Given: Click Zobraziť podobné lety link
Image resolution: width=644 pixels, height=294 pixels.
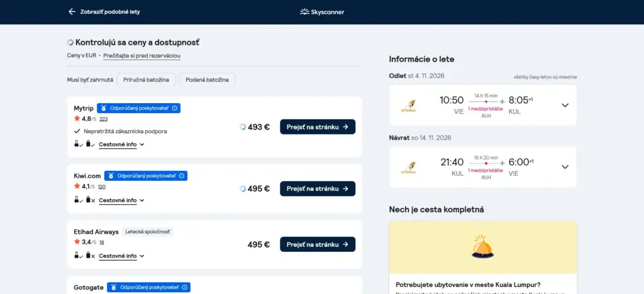Looking at the screenshot, I should (110, 12).
